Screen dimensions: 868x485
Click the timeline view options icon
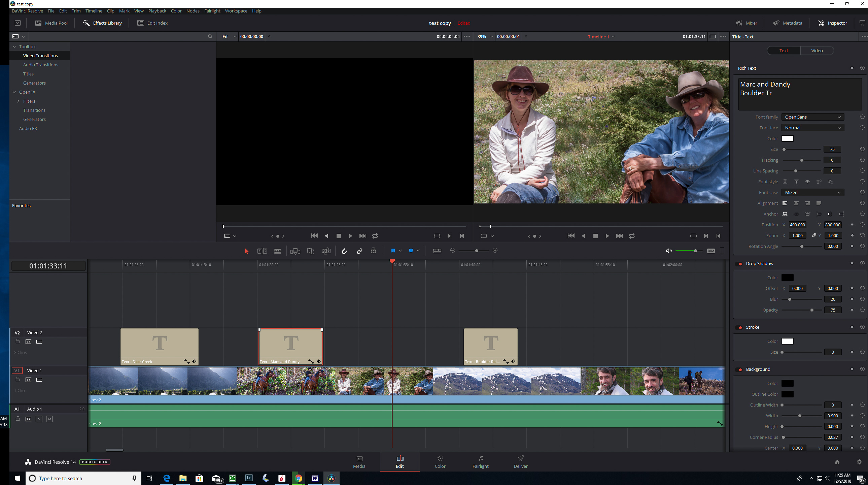click(437, 251)
